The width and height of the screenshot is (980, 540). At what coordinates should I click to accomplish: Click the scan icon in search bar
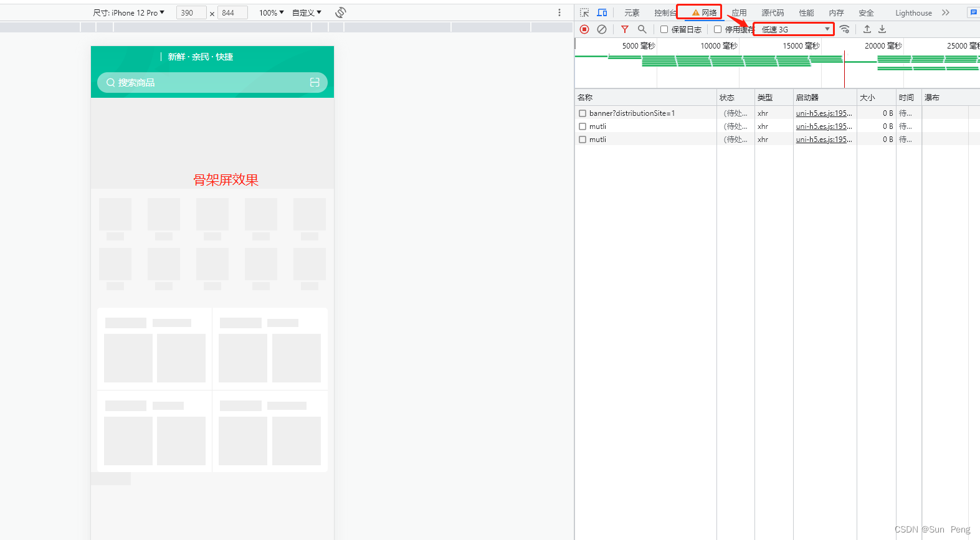pos(315,82)
